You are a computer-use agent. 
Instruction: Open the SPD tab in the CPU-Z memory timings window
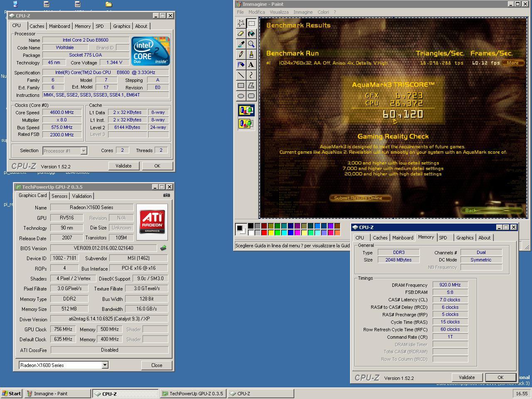[x=443, y=238]
